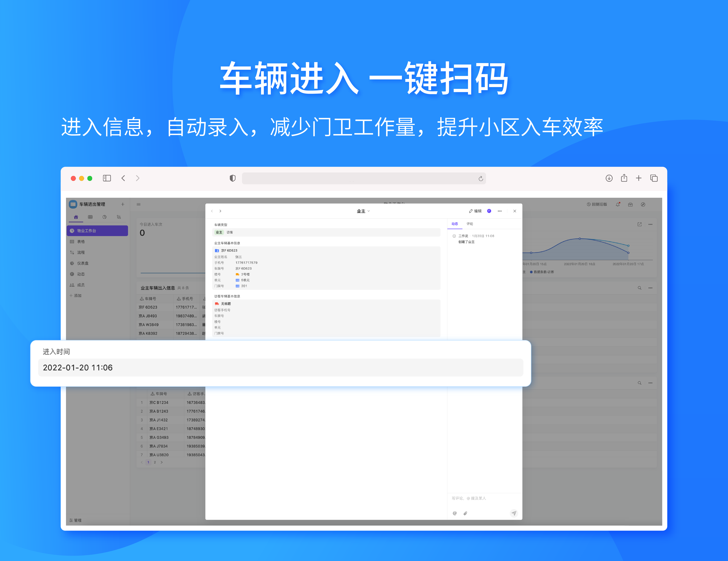Open 物业工作台 in the sidebar
This screenshot has height=561, width=728.
pos(97,230)
